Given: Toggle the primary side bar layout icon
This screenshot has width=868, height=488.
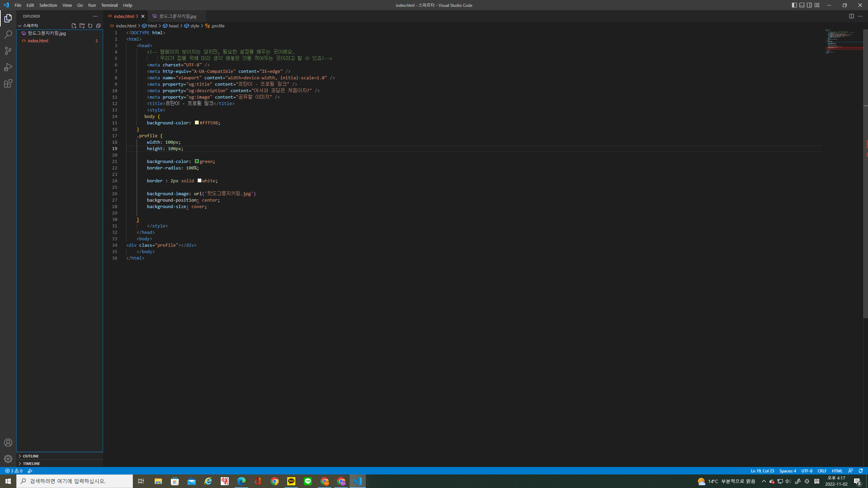Looking at the screenshot, I should (794, 5).
